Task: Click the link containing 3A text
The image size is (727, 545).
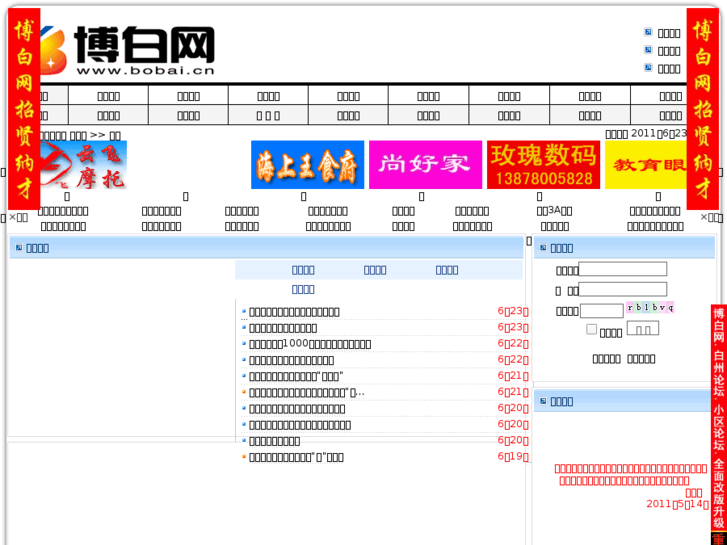Action: tap(555, 211)
